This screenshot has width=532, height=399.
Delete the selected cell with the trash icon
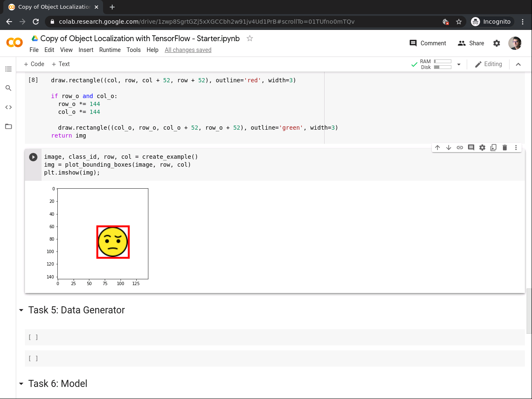[505, 148]
